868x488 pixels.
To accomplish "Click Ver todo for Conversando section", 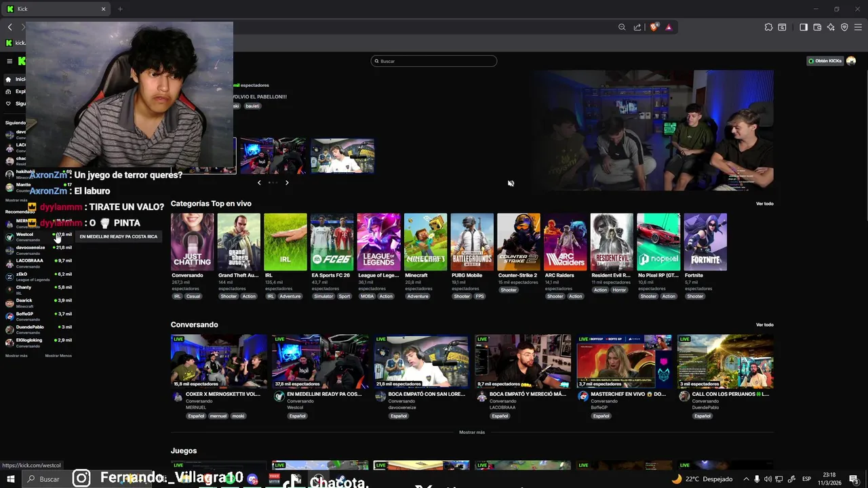I will point(764,325).
